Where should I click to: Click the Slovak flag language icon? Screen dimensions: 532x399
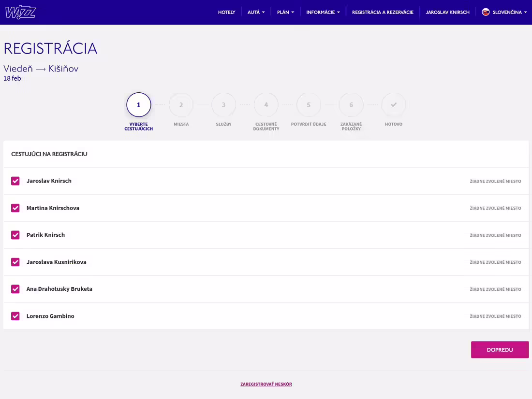[486, 12]
